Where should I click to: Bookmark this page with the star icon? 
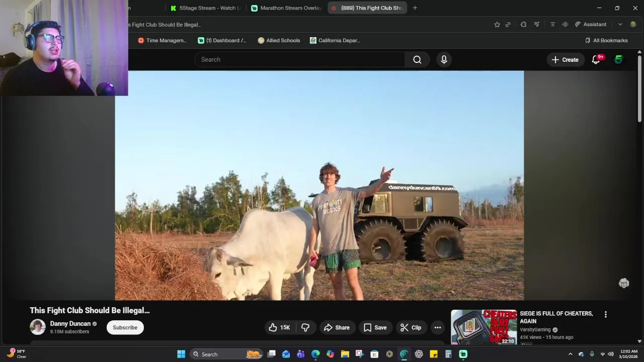click(497, 24)
